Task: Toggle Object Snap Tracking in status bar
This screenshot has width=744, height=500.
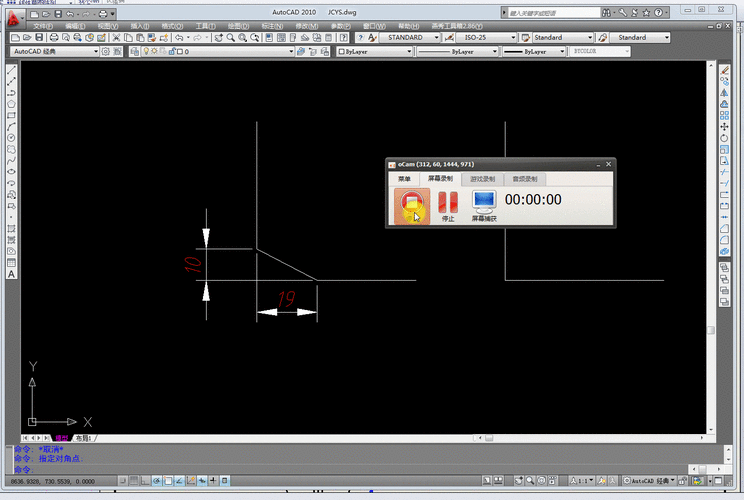Action: (x=179, y=481)
